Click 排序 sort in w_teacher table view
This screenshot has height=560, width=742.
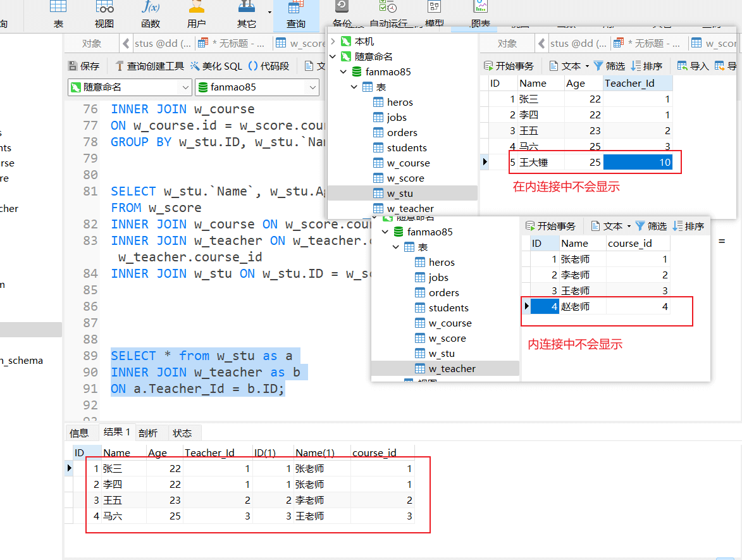pyautogui.click(x=688, y=226)
